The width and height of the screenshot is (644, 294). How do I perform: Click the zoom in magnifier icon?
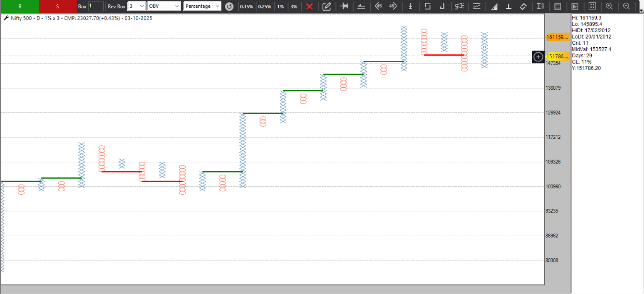(x=609, y=6)
